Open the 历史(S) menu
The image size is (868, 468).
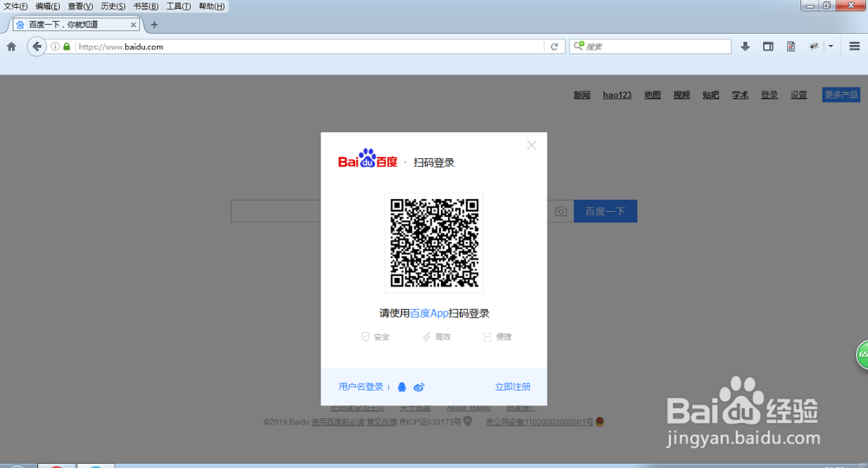pos(113,6)
